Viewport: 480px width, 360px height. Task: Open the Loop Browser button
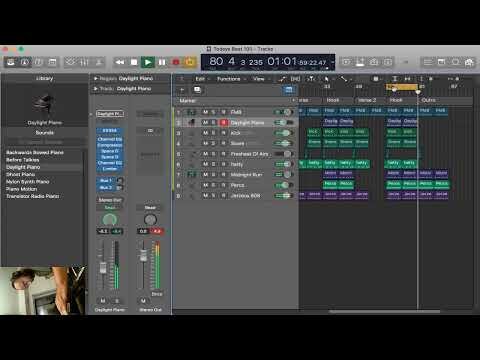point(455,62)
